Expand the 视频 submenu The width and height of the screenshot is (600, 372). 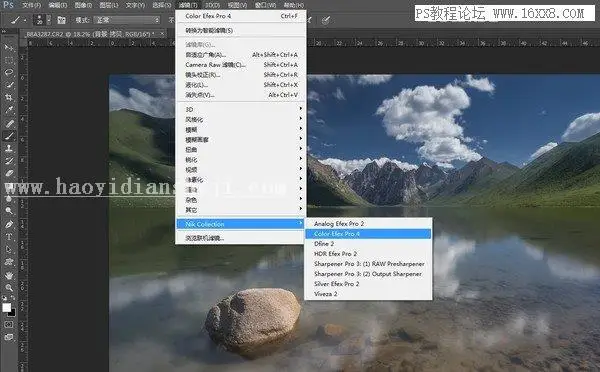(x=240, y=169)
